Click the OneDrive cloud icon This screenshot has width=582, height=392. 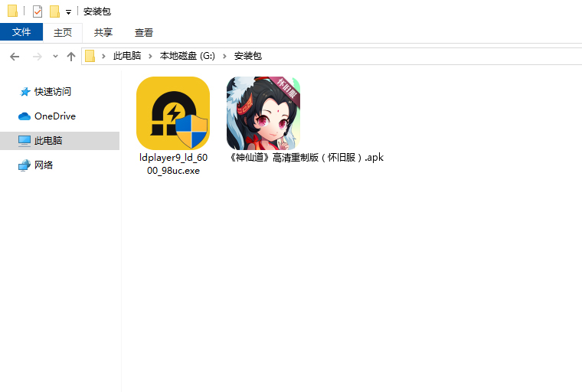tap(25, 116)
